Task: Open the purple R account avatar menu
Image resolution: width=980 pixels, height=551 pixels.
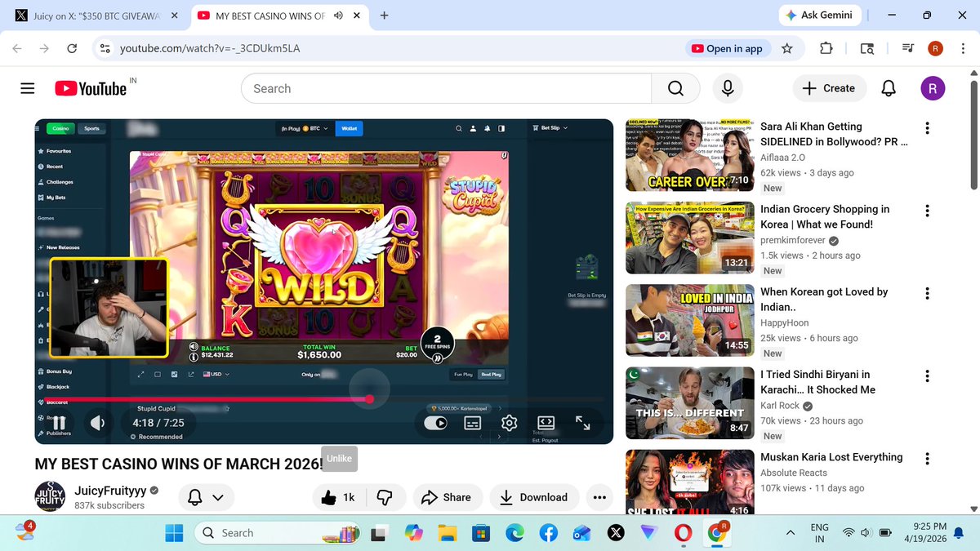Action: pyautogui.click(x=933, y=88)
